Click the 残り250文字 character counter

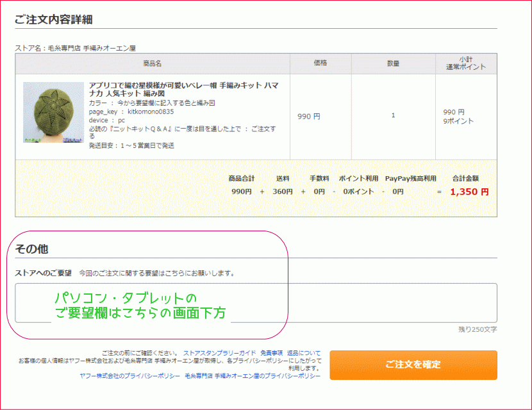click(477, 329)
